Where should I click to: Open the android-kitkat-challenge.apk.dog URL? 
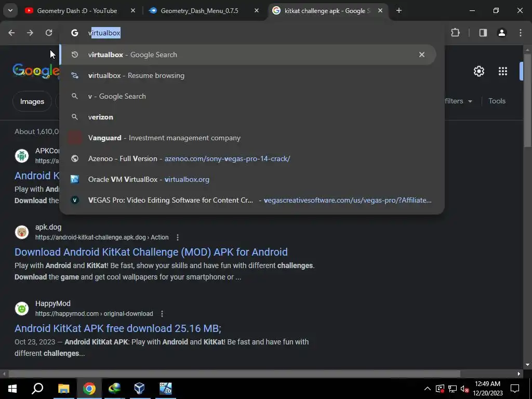click(102, 237)
